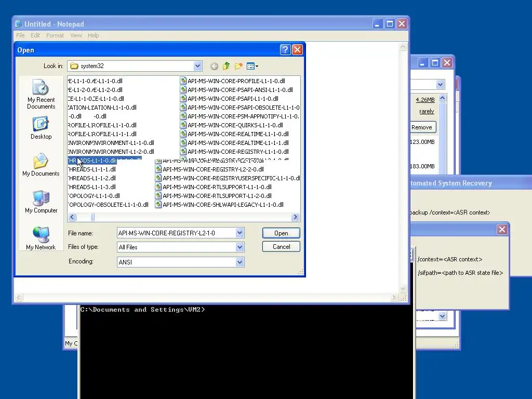Click the File name input field
532x399 pixels.
[177, 233]
